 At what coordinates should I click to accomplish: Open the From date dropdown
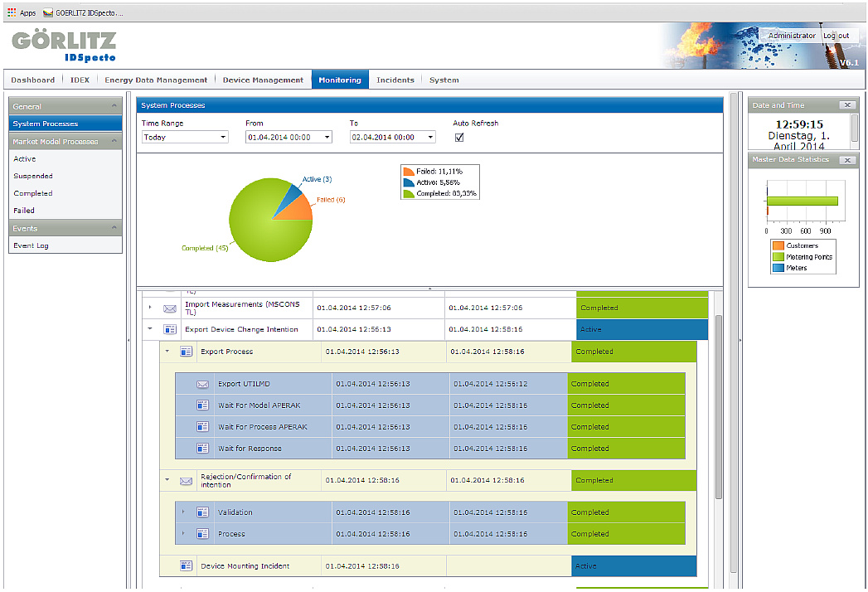(289, 138)
